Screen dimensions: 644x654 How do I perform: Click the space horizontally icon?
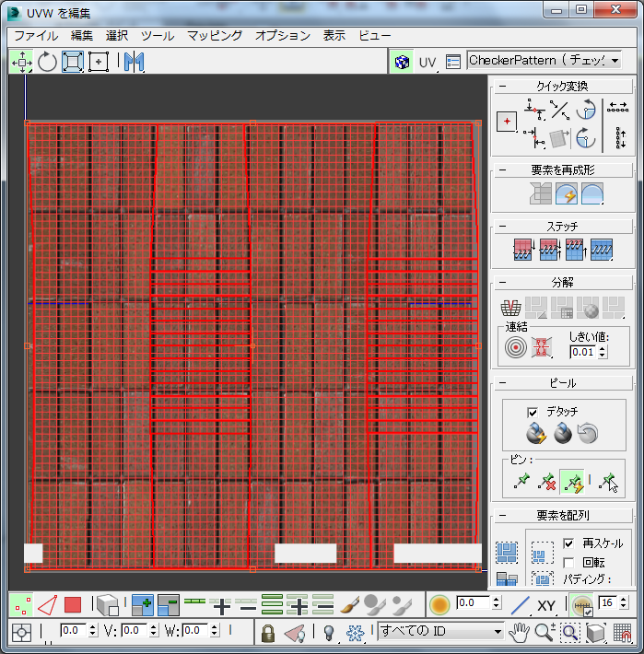click(617, 108)
